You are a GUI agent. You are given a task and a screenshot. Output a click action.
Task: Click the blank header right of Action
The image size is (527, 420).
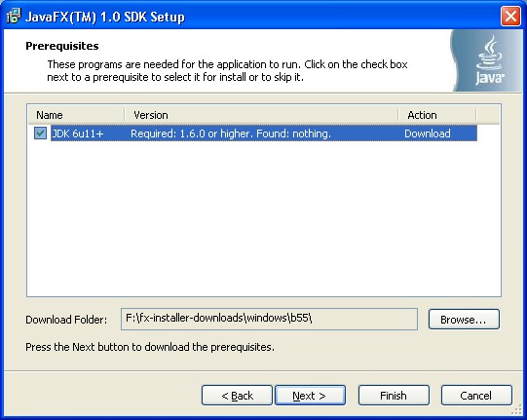[488, 115]
